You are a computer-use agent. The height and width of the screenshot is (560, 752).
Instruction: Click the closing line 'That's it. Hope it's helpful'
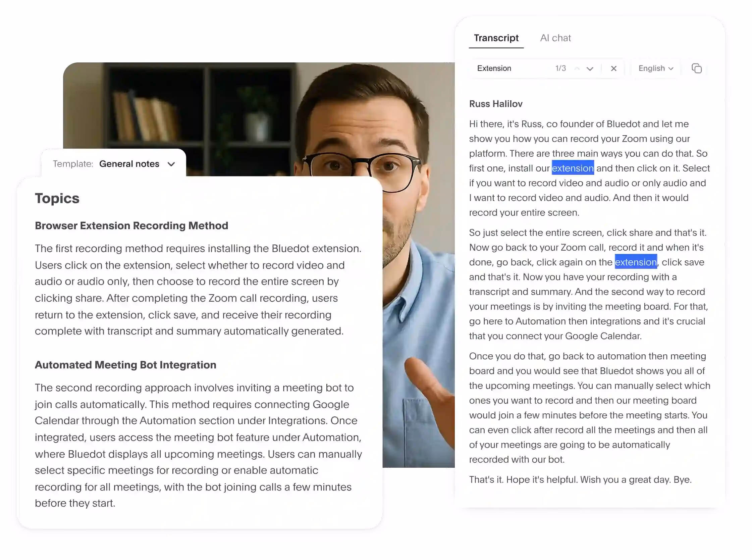(580, 479)
